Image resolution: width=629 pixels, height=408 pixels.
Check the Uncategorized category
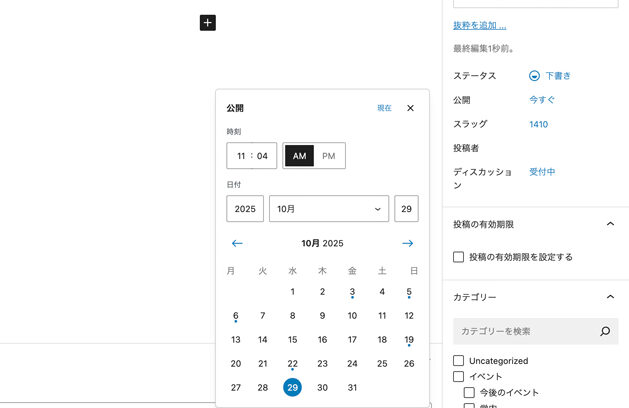459,361
